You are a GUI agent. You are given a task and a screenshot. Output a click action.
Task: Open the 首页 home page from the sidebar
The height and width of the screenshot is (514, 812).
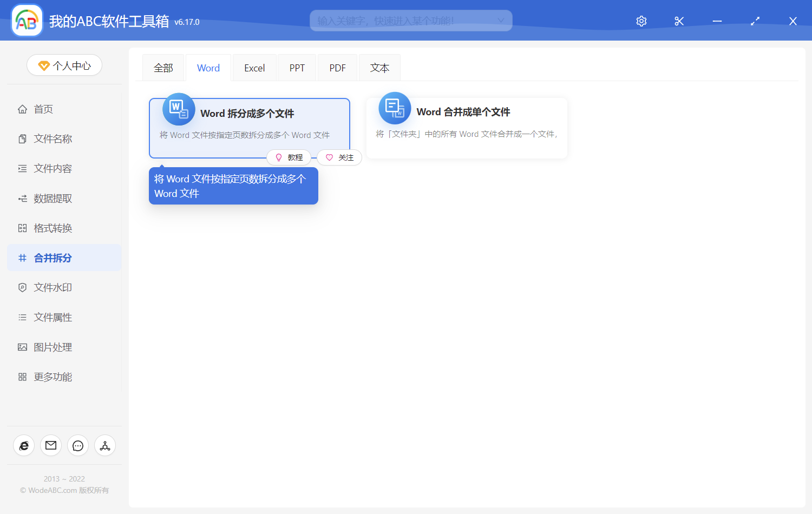tap(43, 109)
